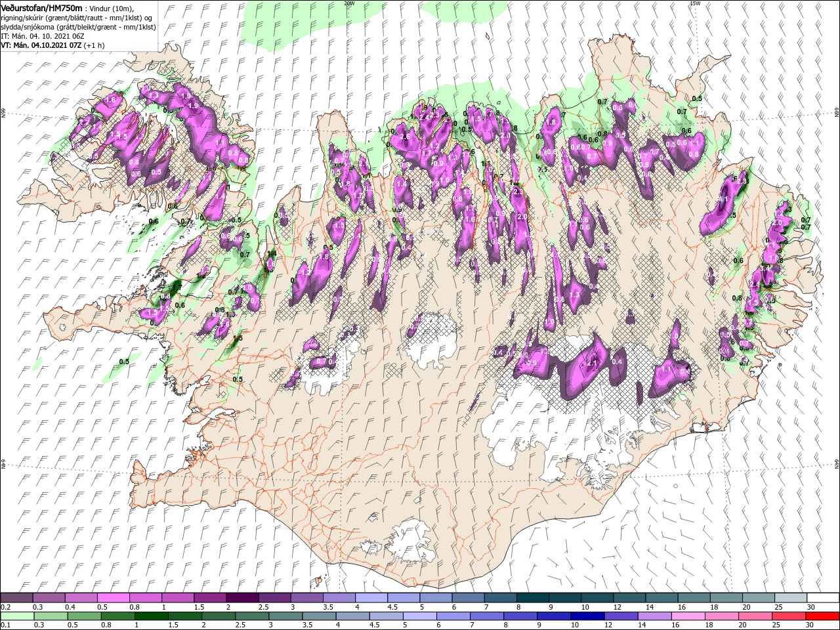This screenshot has height=630, width=840.
Task: Click the bottom-row swatch between 25 and 30
Action: tap(789, 616)
